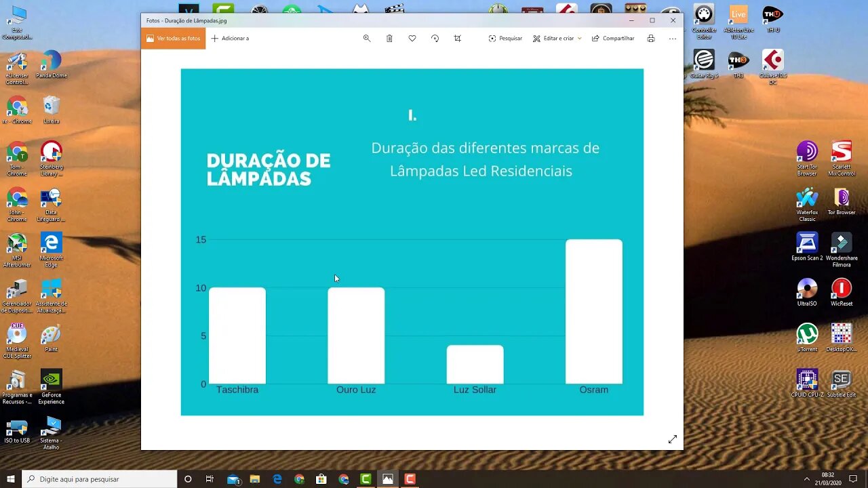Open uTorrent desktop shortcut
This screenshot has width=868, height=488.
(x=807, y=338)
